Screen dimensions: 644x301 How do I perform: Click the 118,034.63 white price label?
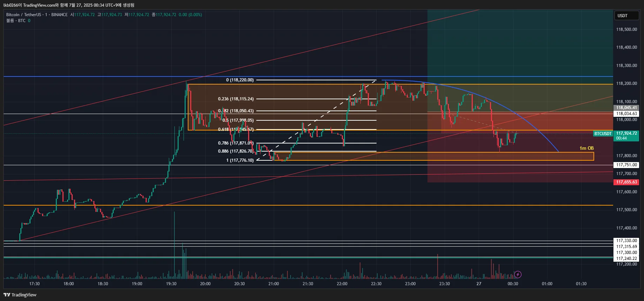[x=626, y=114]
